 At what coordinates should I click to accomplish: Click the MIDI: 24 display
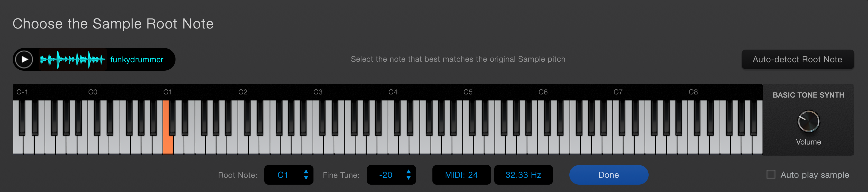(461, 175)
